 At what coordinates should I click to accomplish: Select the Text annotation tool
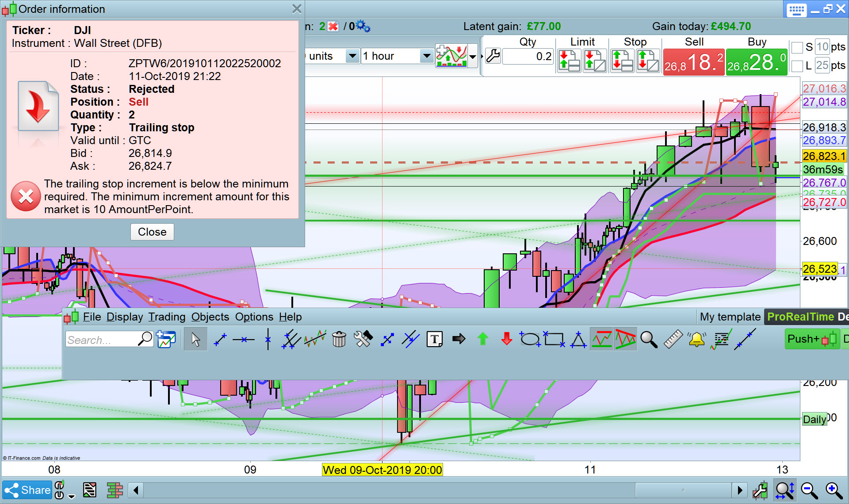pos(434,340)
